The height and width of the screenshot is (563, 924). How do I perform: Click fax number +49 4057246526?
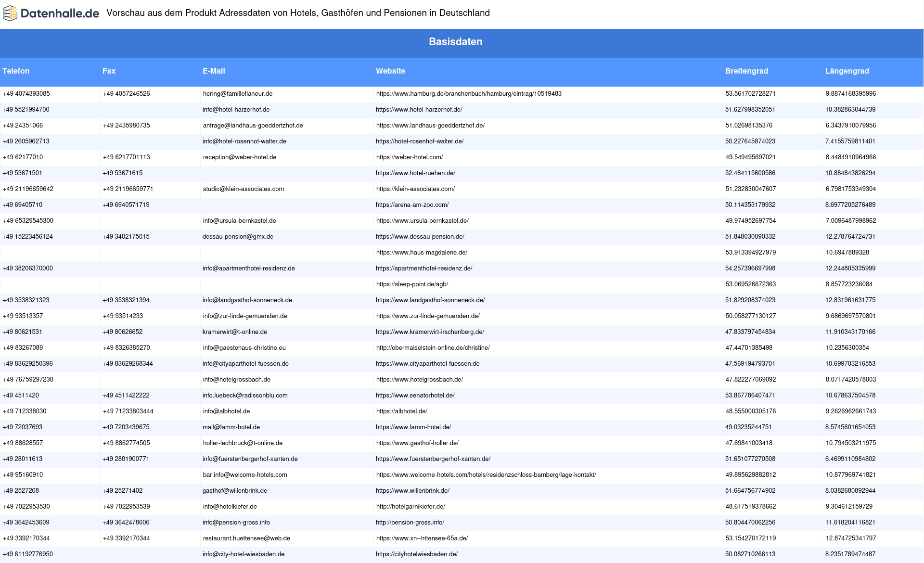coord(127,94)
